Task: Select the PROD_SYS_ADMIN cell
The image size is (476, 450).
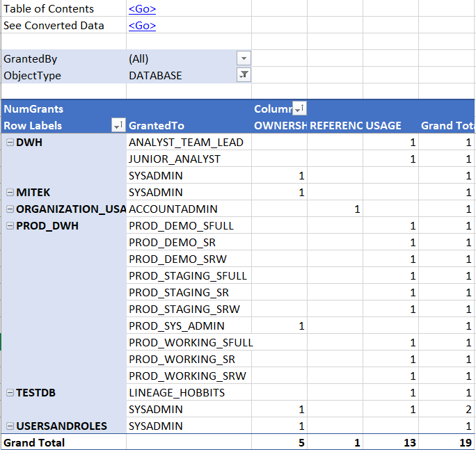Action: [176, 326]
